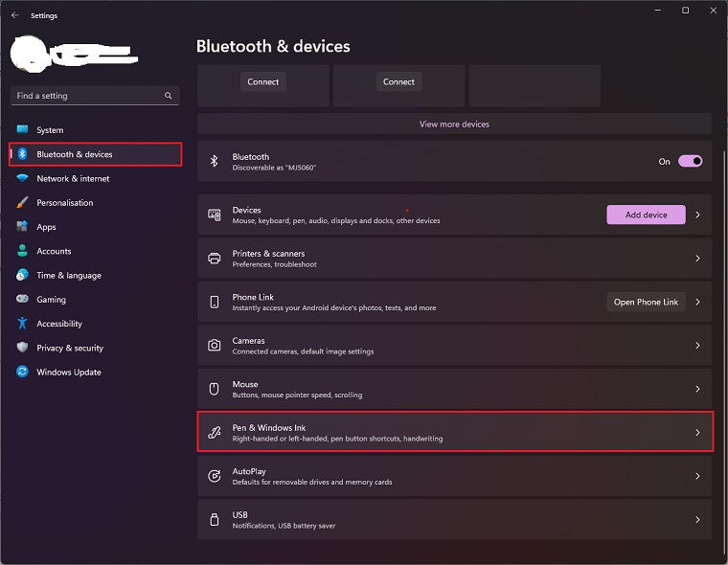Go back using the back arrow

(x=14, y=15)
